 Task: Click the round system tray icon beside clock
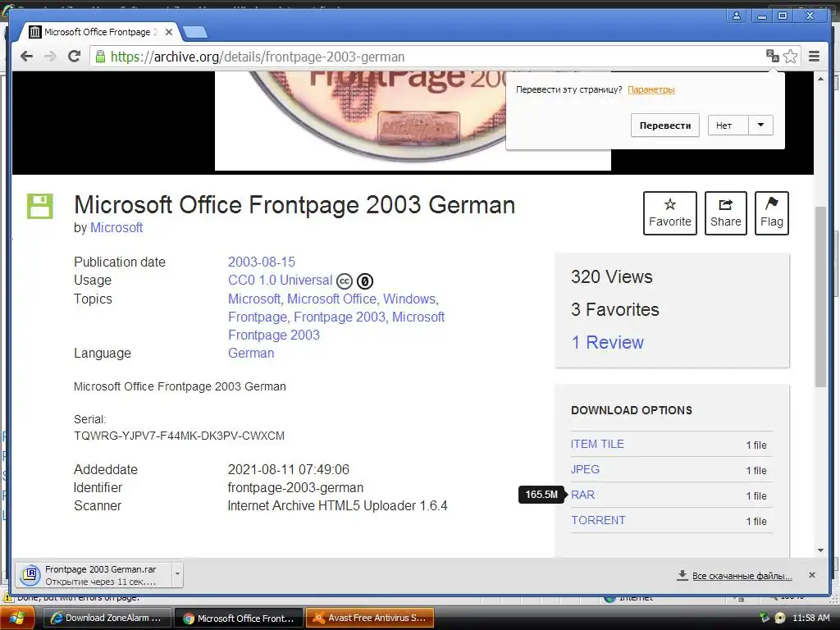pos(780,618)
